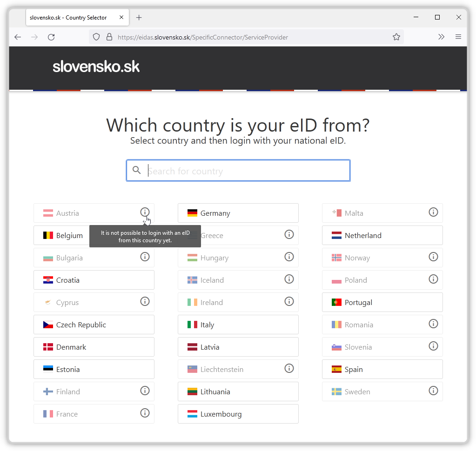This screenshot has height=451, width=476.
Task: Click the info icon next to Austria
Action: click(145, 212)
